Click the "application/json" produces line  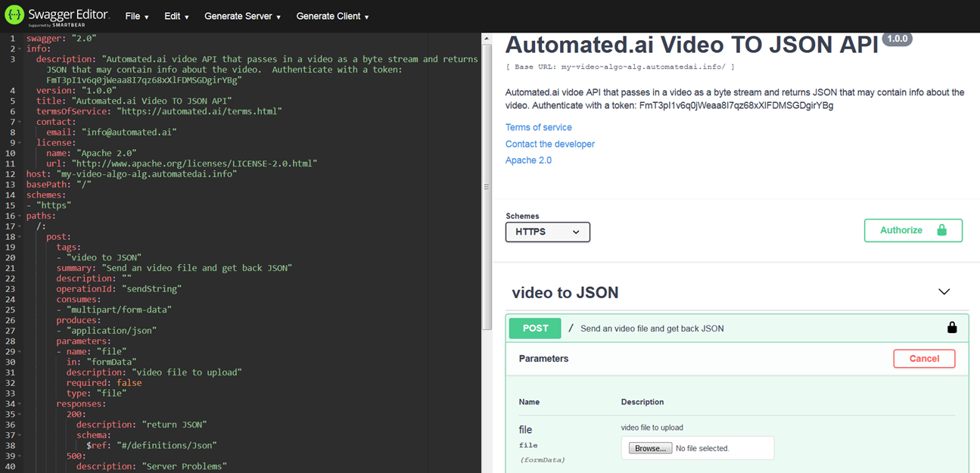tap(107, 330)
